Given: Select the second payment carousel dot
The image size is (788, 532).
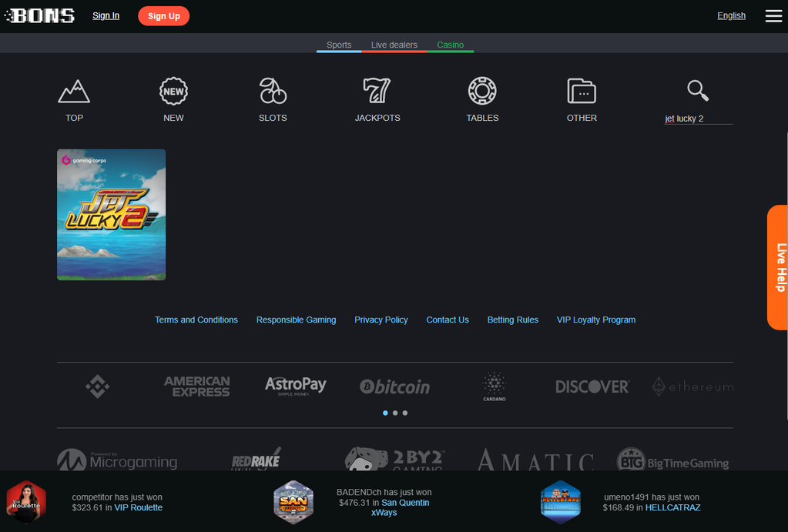Looking at the screenshot, I should pyautogui.click(x=395, y=413).
